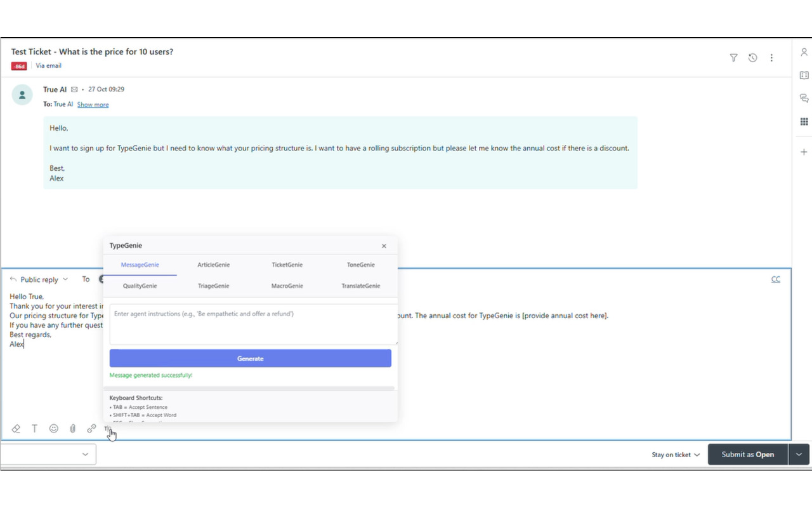Image resolution: width=812 pixels, height=508 pixels.
Task: Click the insert link icon
Action: (91, 429)
